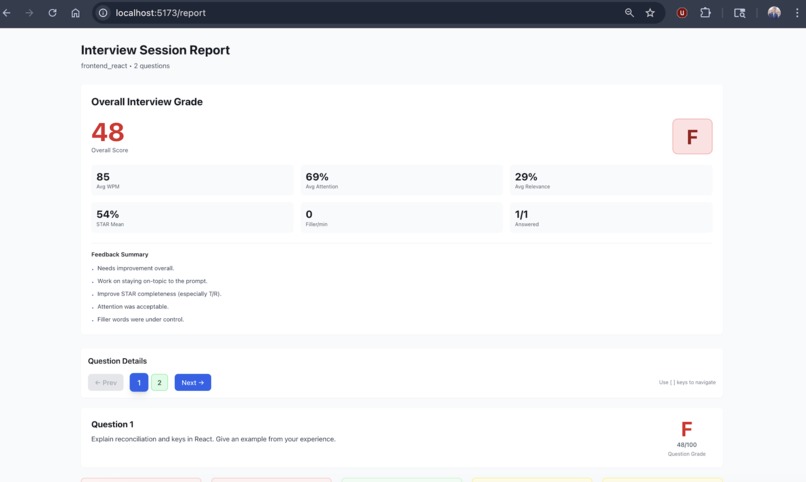The image size is (806, 482).
Task: Go to the browser home icon
Action: pos(76,13)
